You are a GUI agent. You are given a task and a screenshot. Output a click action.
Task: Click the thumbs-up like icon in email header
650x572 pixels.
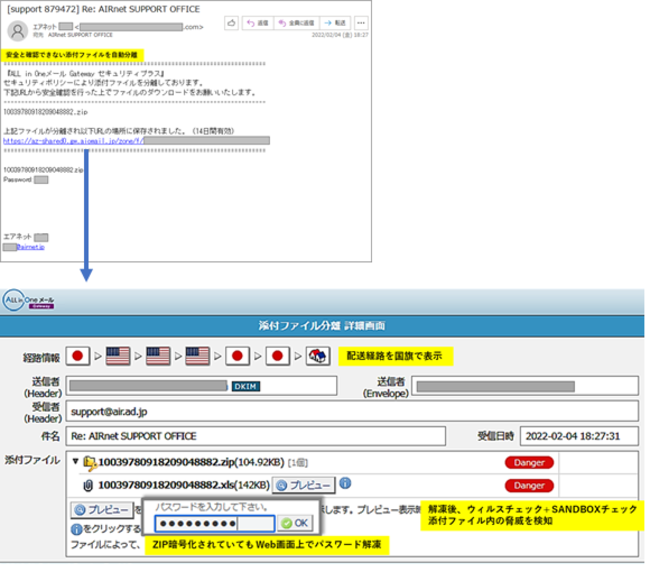[x=231, y=23]
